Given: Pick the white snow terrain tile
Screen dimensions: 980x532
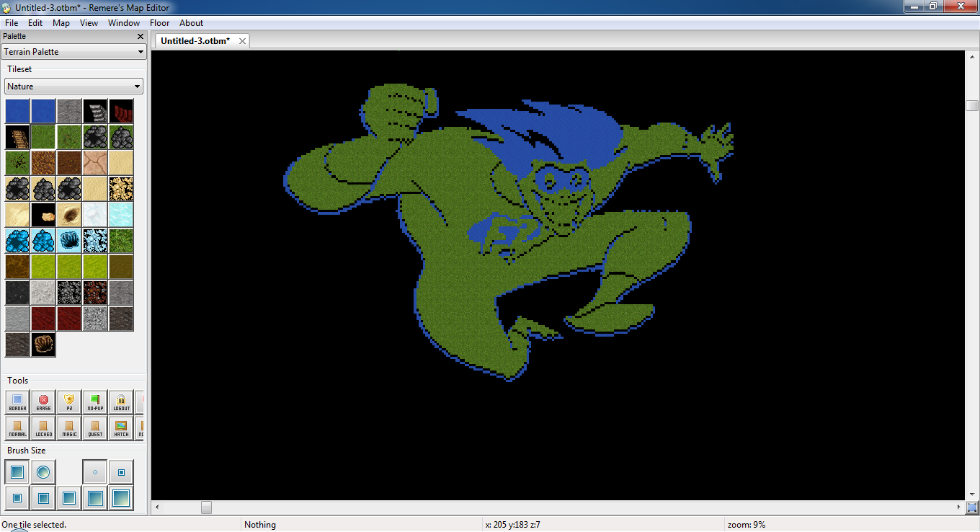Looking at the screenshot, I should (95, 215).
